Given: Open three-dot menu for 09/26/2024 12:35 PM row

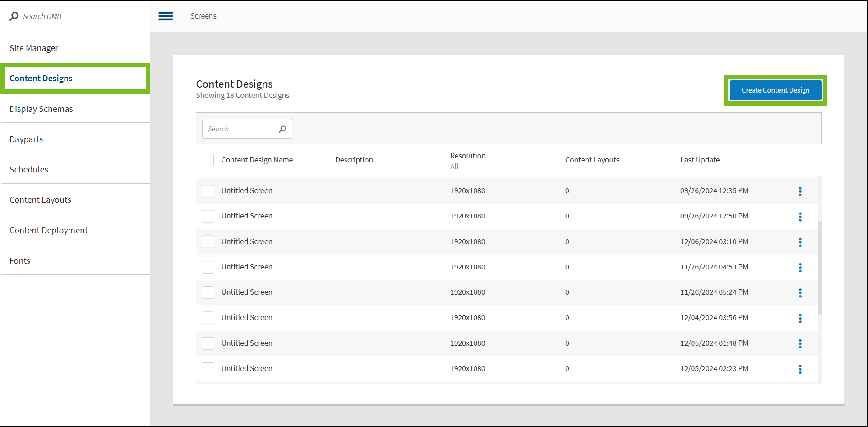Looking at the screenshot, I should [x=800, y=191].
